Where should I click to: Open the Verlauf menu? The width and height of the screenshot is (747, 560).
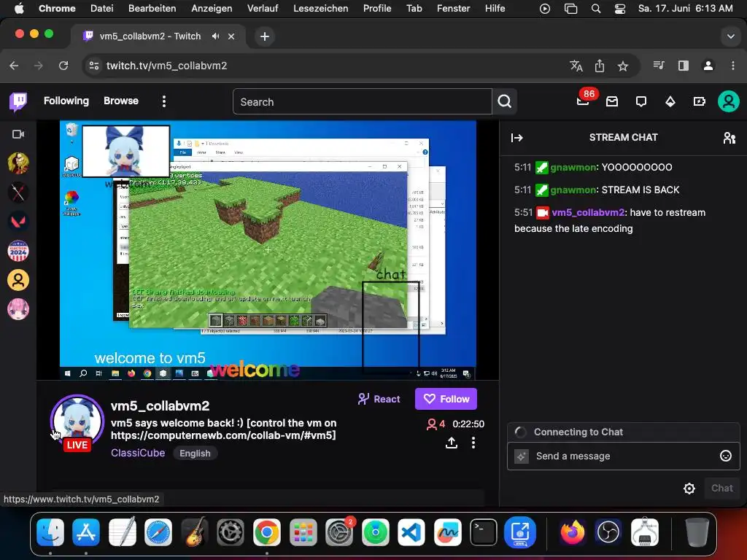[x=263, y=8]
